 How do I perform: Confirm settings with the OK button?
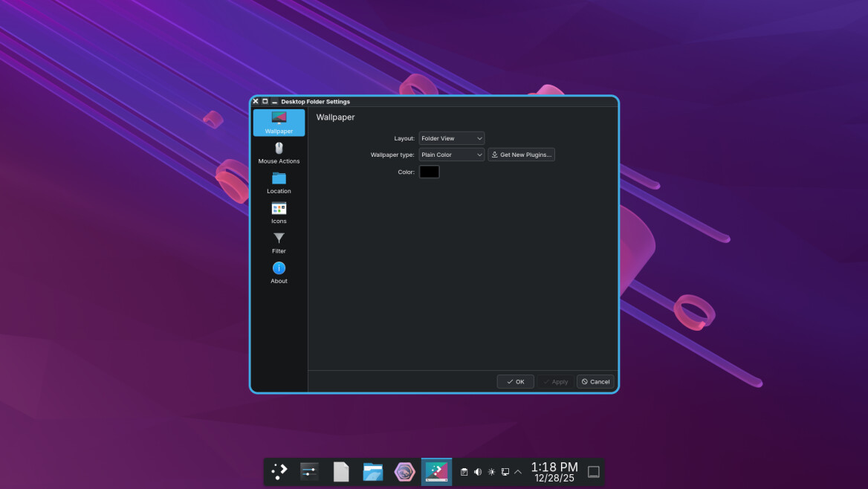pyautogui.click(x=515, y=381)
